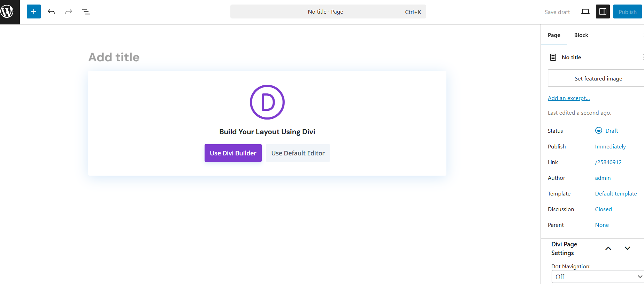Move Divi Page Settings panel up
Viewport: 644px width, 284px height.
click(608, 248)
